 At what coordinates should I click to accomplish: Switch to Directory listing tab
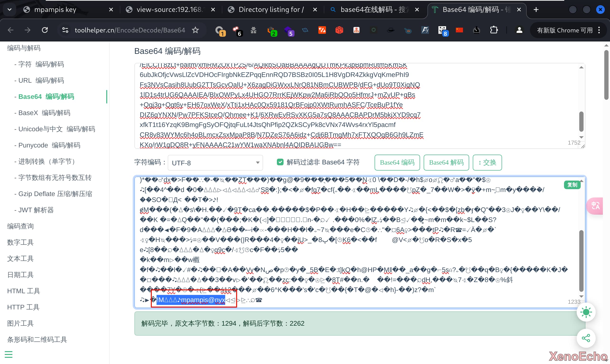point(271,10)
